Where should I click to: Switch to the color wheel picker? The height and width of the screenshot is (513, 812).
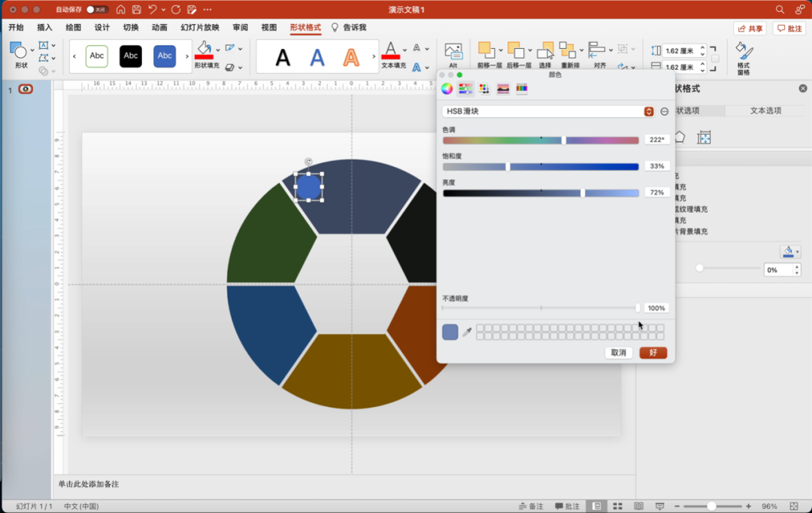[447, 89]
